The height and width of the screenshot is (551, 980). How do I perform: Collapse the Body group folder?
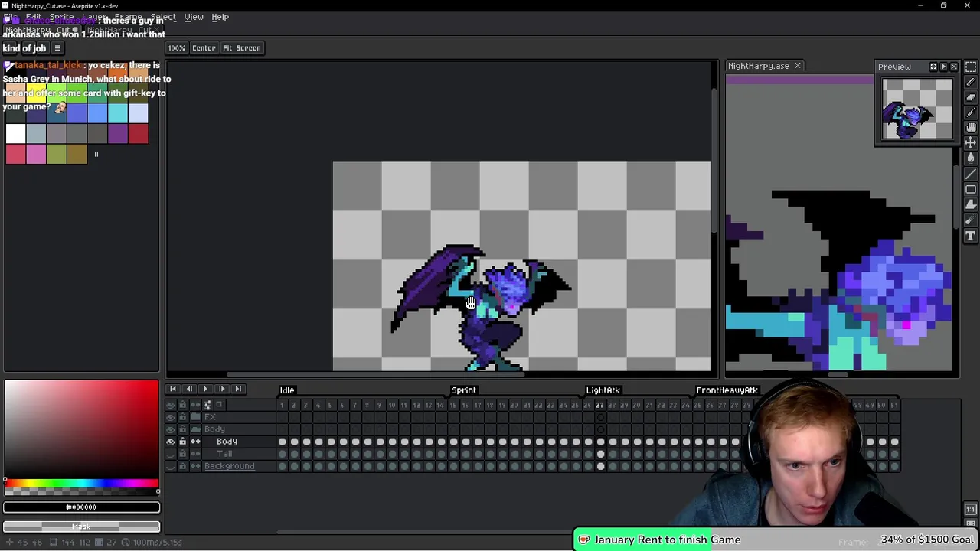195,429
